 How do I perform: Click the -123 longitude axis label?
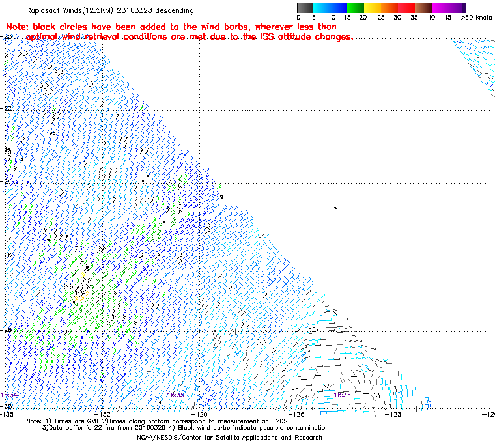(393, 414)
